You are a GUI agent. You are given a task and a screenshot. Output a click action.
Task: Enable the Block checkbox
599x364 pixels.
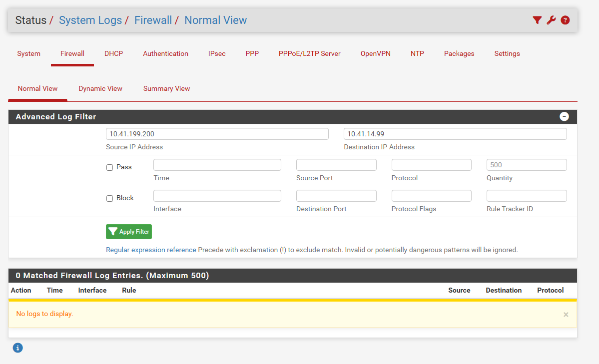click(x=110, y=198)
